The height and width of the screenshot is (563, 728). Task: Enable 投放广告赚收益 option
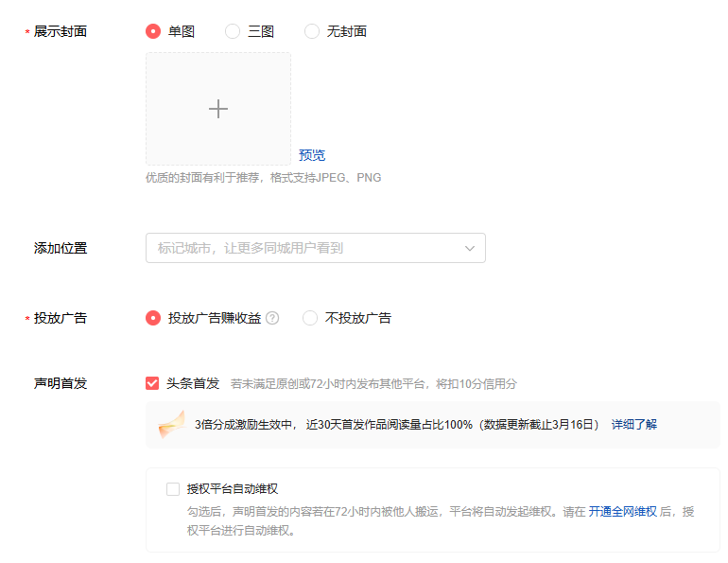coord(153,318)
